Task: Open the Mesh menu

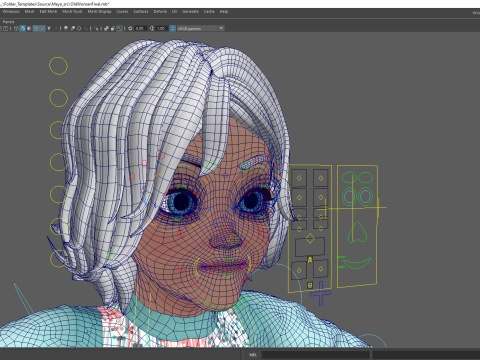Action: (x=29, y=11)
